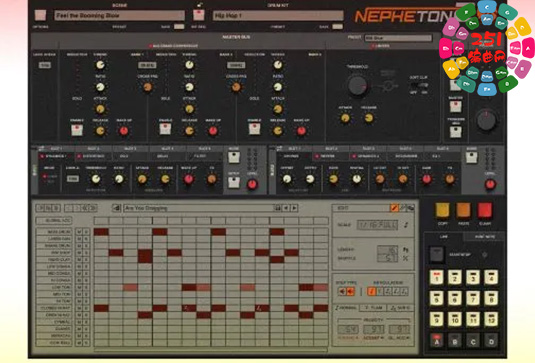535x363 pixels.
Task: Toggle first step of Closed Hi-Hat row
Action: [101, 308]
